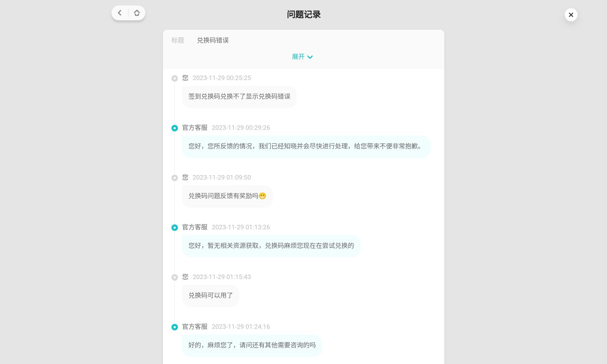Click the gray timeline dot at 00:25:25
This screenshot has width=607, height=364.
pos(175,79)
